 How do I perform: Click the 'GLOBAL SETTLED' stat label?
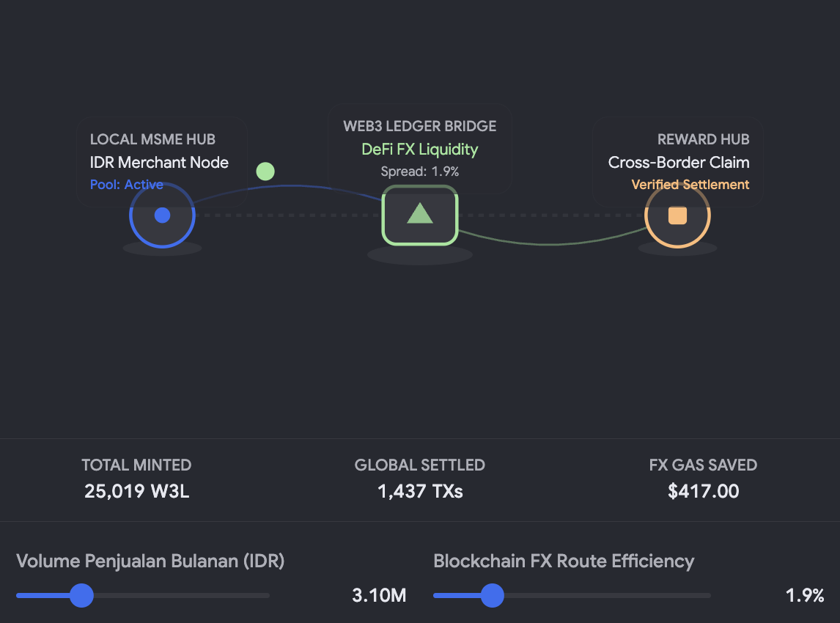[420, 465]
